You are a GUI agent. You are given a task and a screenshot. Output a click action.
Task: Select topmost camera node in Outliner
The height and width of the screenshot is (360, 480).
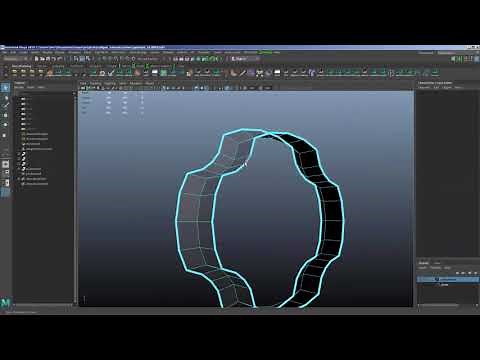26,99
